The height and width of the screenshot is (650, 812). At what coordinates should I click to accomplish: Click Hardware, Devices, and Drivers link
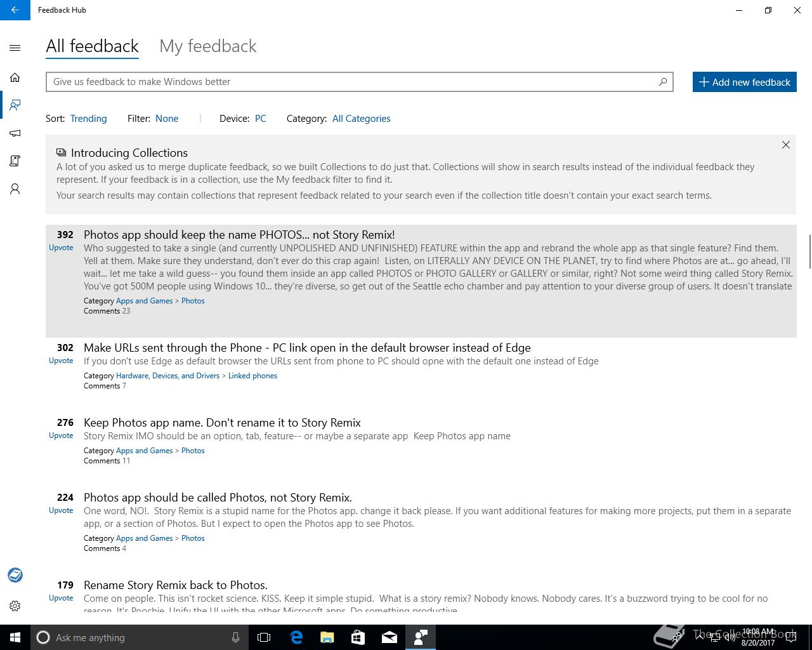coord(167,376)
